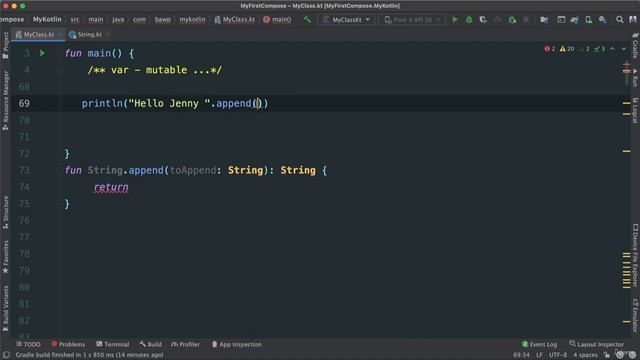
Task: Open the Build tool tab
Action: [151, 344]
